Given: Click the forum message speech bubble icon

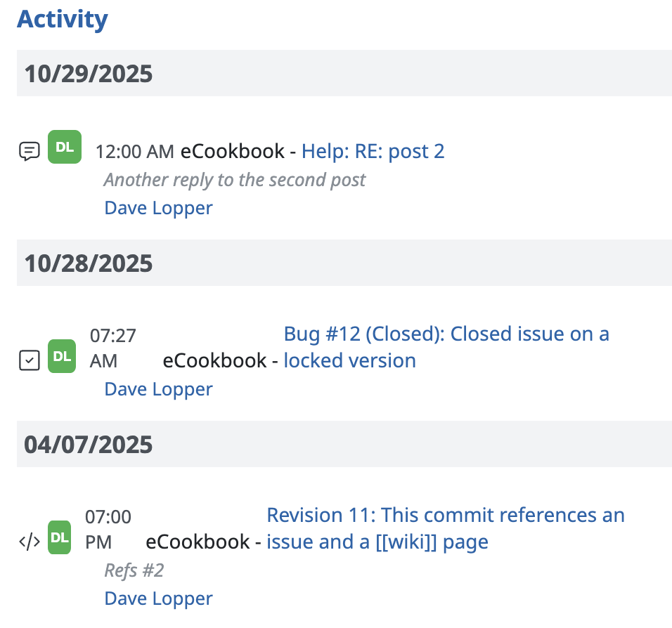Looking at the screenshot, I should tap(29, 151).
